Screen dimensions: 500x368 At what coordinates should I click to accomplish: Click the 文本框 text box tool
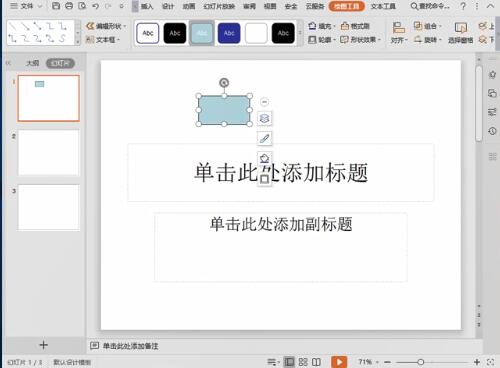pos(102,40)
